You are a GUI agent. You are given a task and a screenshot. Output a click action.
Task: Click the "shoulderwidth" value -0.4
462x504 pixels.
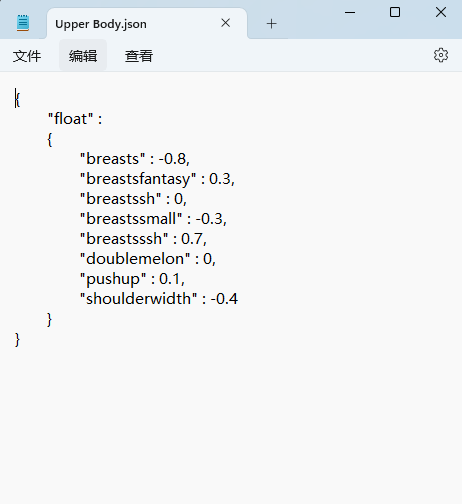[x=224, y=299]
